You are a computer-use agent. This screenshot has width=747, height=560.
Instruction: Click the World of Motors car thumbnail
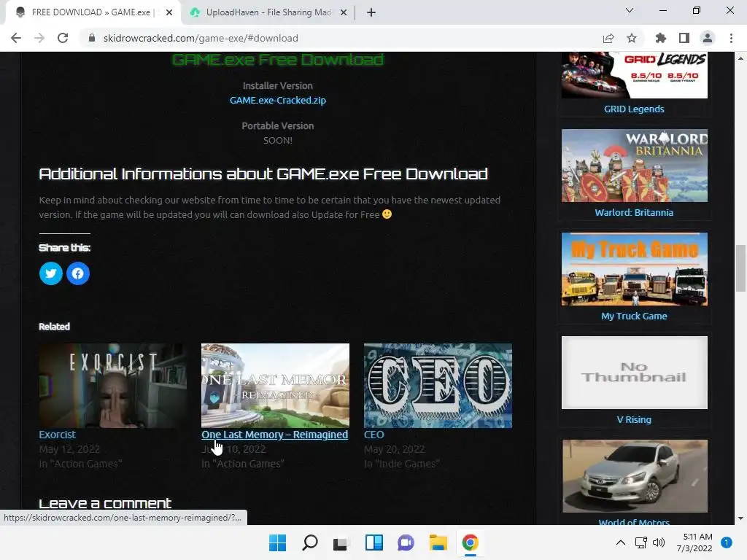click(x=634, y=476)
